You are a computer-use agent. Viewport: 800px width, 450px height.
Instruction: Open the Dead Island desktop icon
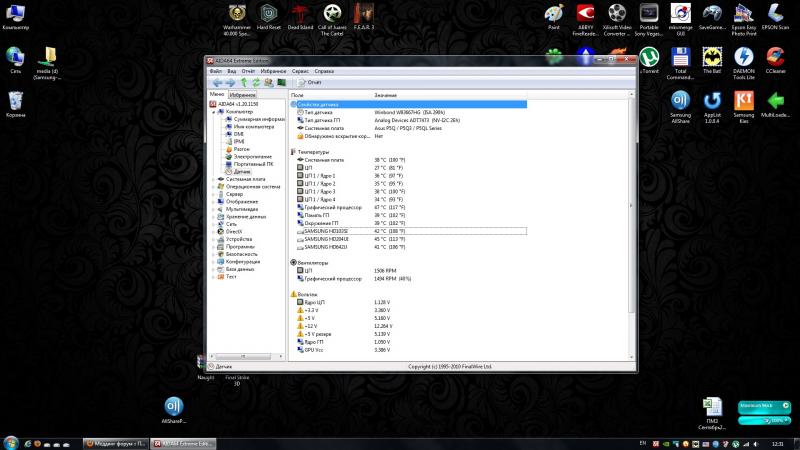[300, 17]
